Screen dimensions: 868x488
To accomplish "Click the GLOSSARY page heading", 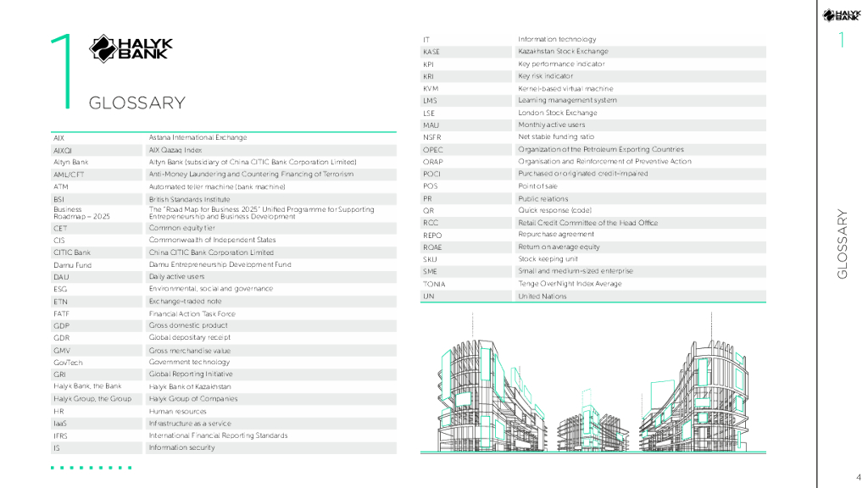I will click(136, 103).
